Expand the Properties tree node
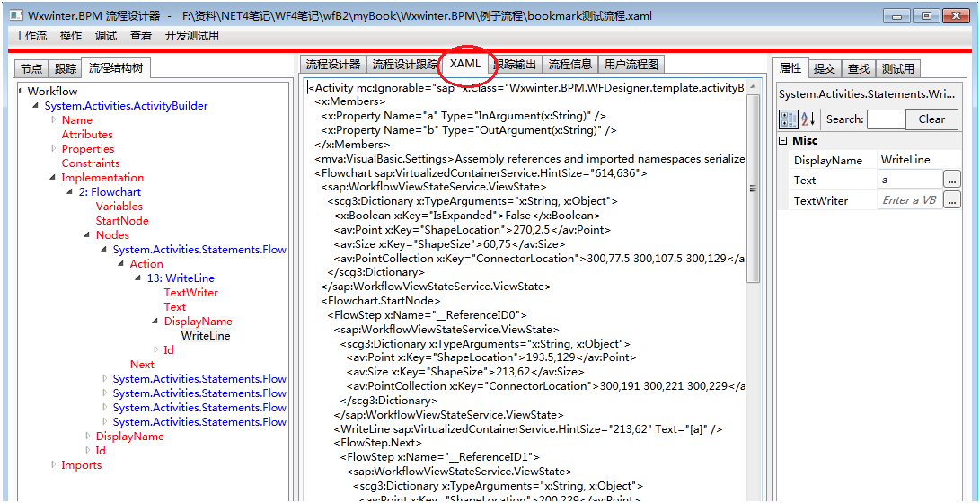The image size is (980, 503). tap(53, 148)
